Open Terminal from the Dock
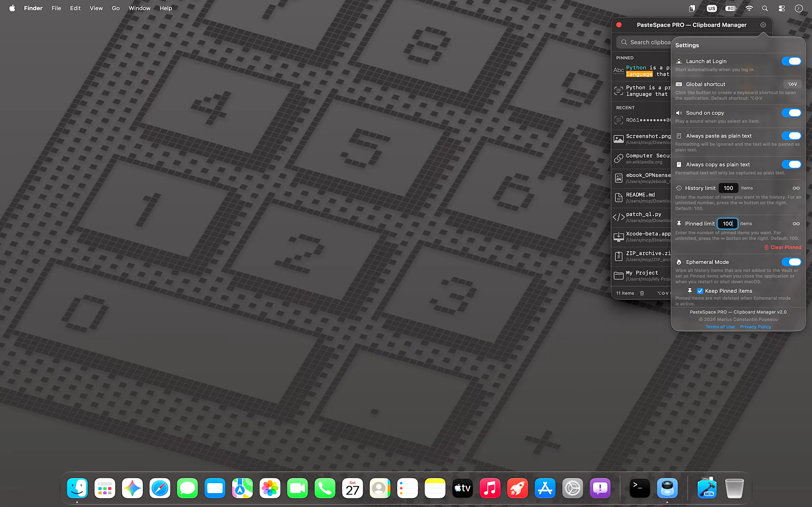812x507 pixels. coord(639,488)
